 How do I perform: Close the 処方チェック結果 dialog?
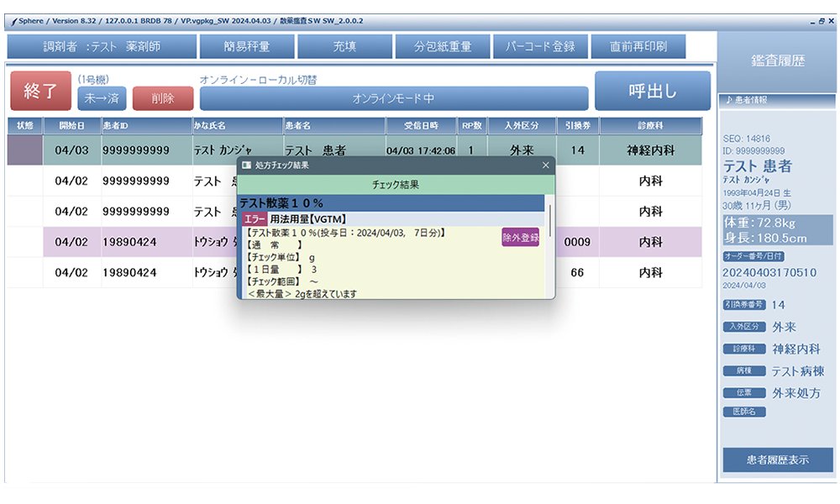pyautogui.click(x=545, y=165)
